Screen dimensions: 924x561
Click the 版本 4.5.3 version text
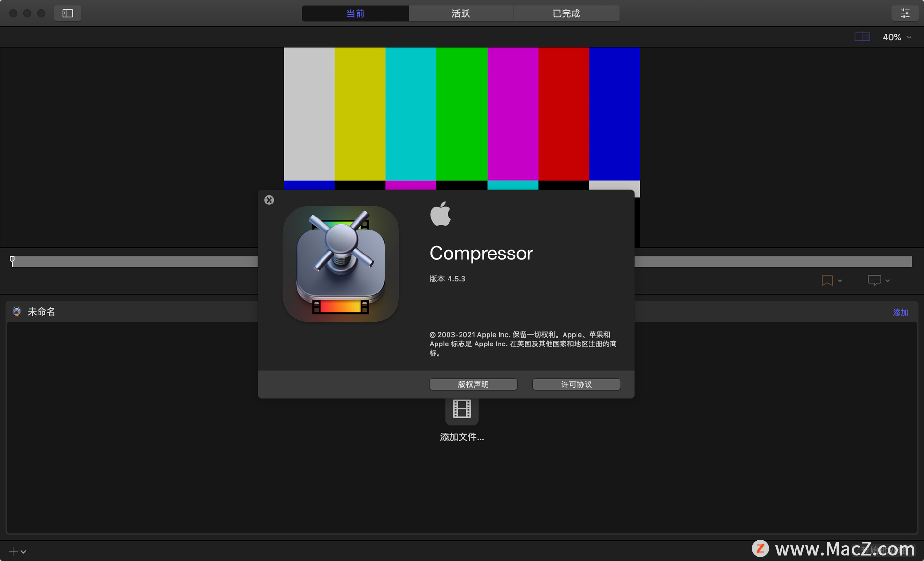click(447, 279)
